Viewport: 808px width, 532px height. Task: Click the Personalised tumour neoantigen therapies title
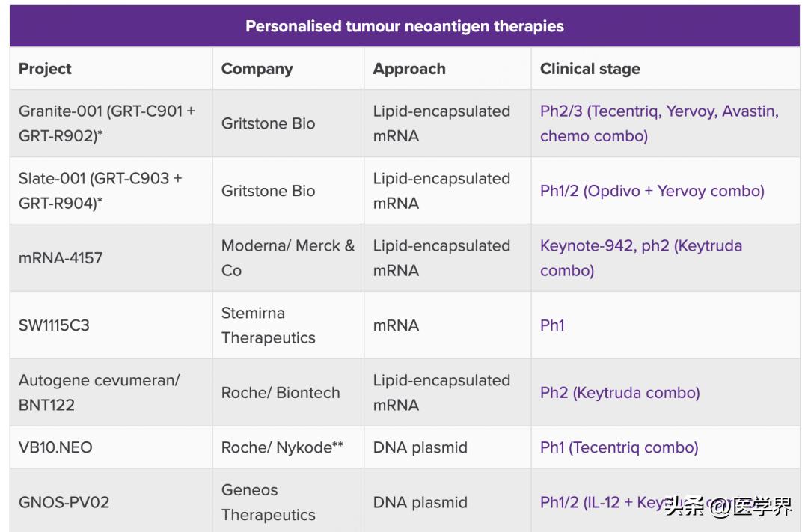point(404,26)
